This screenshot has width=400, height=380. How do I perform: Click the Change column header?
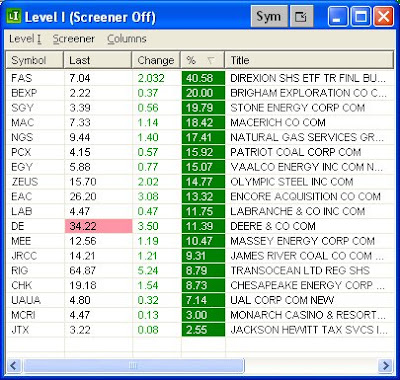pyautogui.click(x=156, y=60)
